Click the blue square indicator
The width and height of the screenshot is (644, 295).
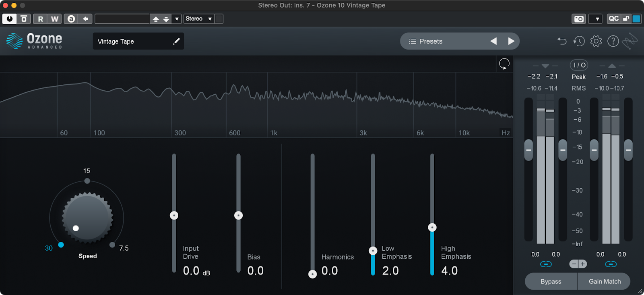636,19
